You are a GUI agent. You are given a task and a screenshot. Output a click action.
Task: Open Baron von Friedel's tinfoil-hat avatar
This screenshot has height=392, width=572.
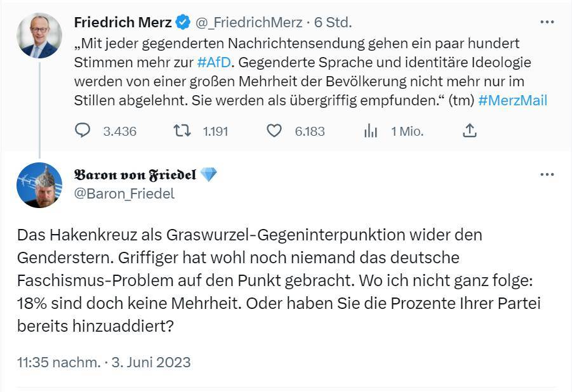coord(39,185)
